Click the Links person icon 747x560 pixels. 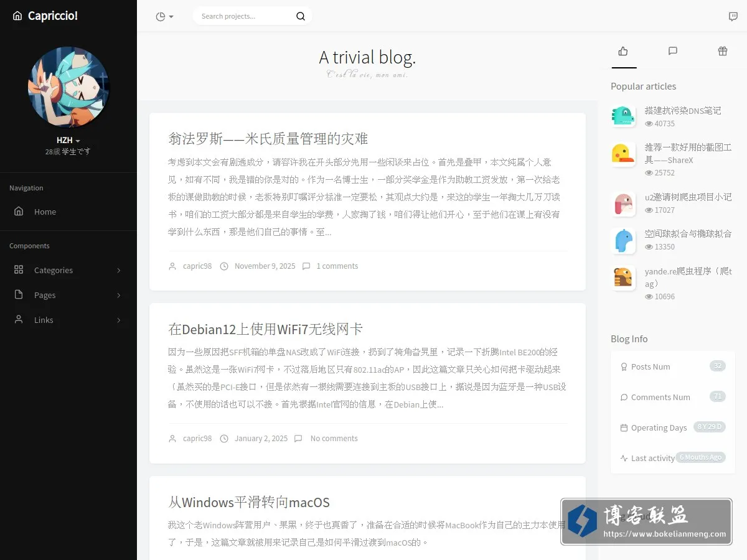[19, 320]
